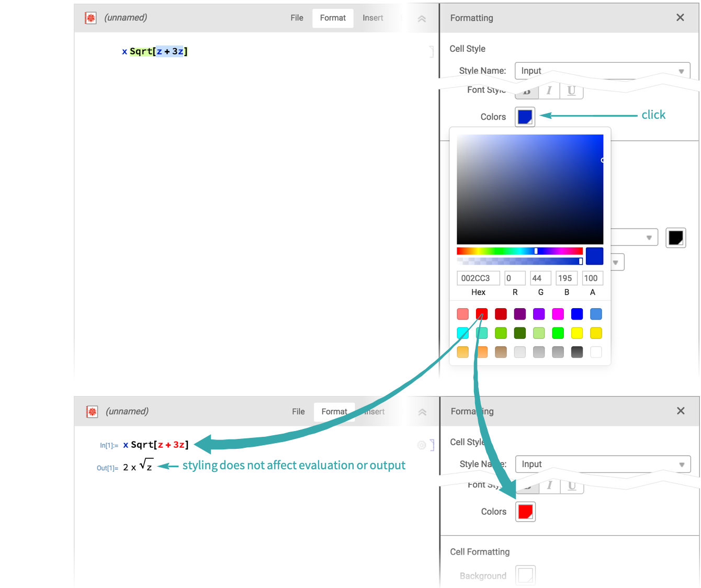Image resolution: width=701 pixels, height=588 pixels.
Task: Open Style Name dropdown above the blue Colors swatch
Action: coord(602,71)
